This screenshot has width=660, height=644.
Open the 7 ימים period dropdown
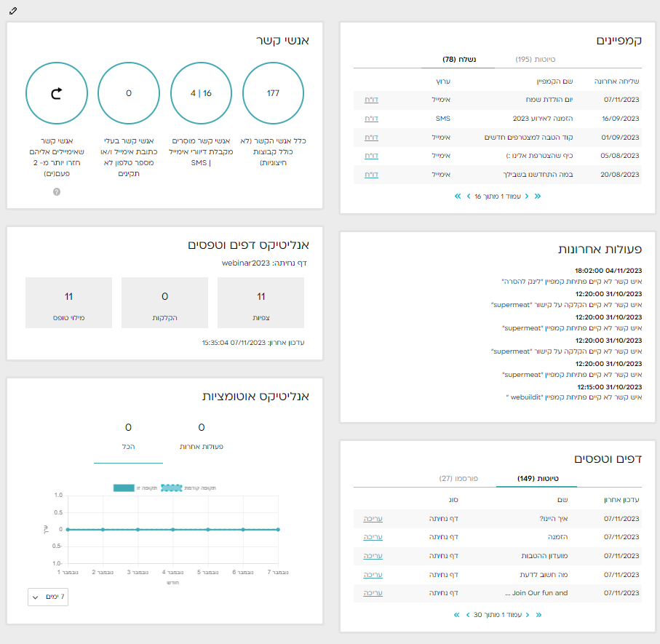[x=48, y=597]
